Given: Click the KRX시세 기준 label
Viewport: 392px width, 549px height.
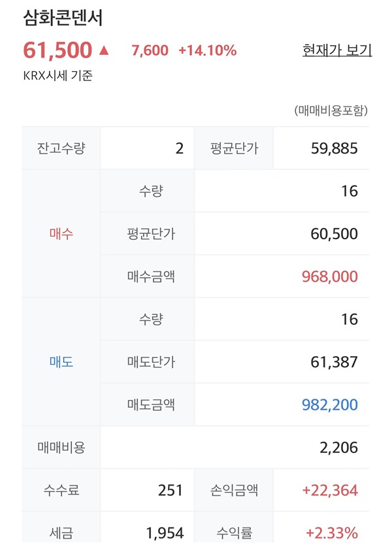Looking at the screenshot, I should (57, 75).
